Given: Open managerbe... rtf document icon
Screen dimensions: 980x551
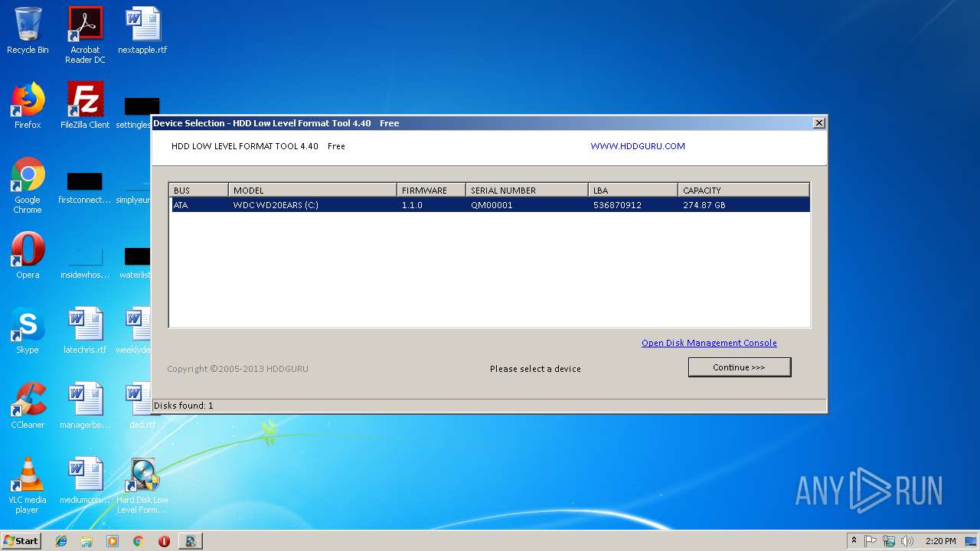Looking at the screenshot, I should pos(85,406).
